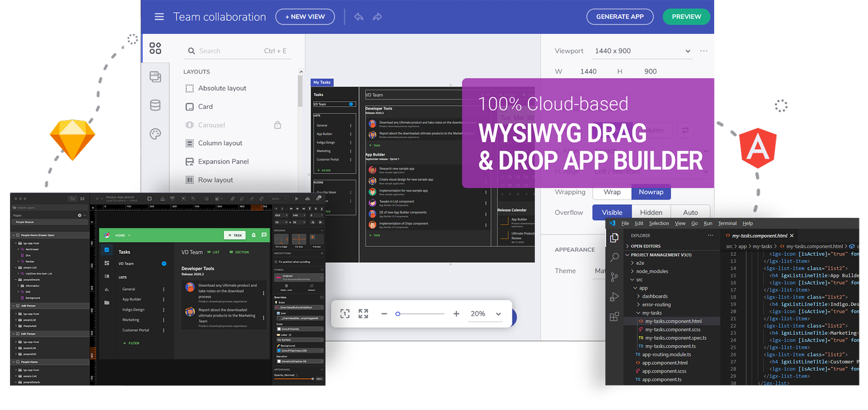Set Overflow to Hidden
This screenshot has width=868, height=410.
[651, 212]
